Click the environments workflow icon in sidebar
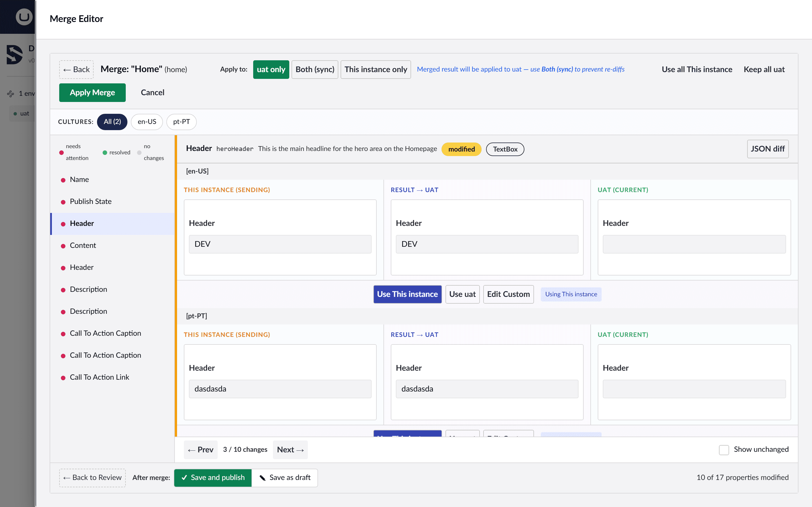The image size is (812, 507). (11, 94)
